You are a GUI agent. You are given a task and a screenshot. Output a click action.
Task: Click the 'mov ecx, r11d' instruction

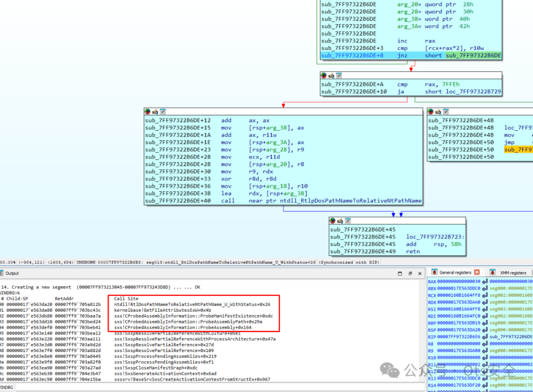coord(251,157)
